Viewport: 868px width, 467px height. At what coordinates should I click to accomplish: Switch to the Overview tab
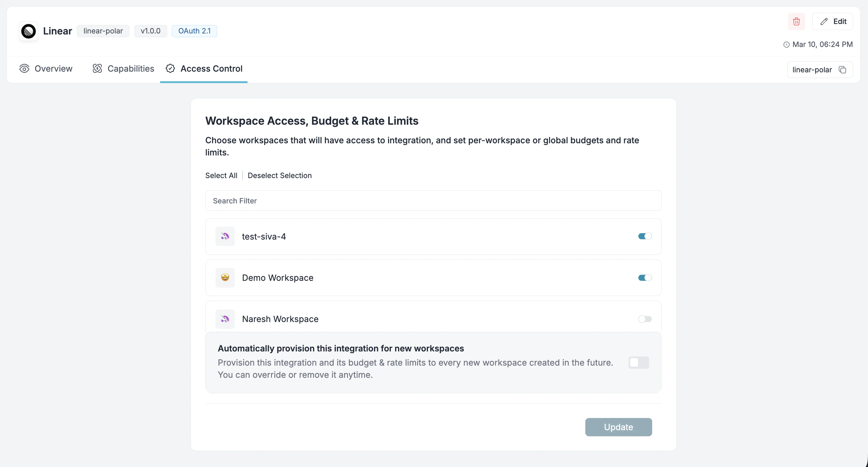pos(53,68)
